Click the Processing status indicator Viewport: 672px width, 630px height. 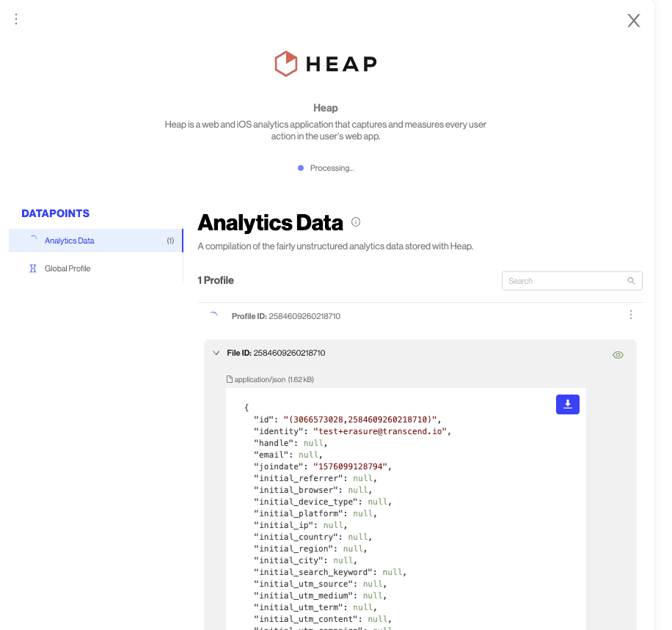(326, 168)
